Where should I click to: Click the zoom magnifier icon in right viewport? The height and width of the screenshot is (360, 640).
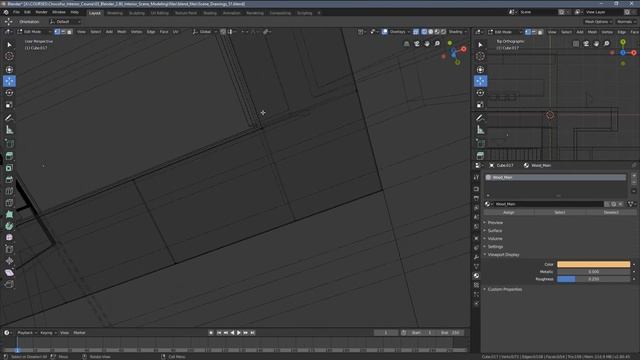tap(607, 43)
